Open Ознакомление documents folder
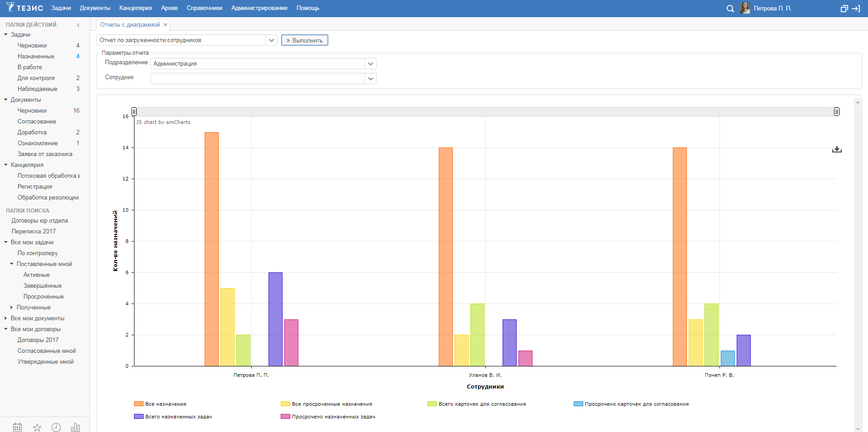The image size is (868, 432). click(38, 143)
